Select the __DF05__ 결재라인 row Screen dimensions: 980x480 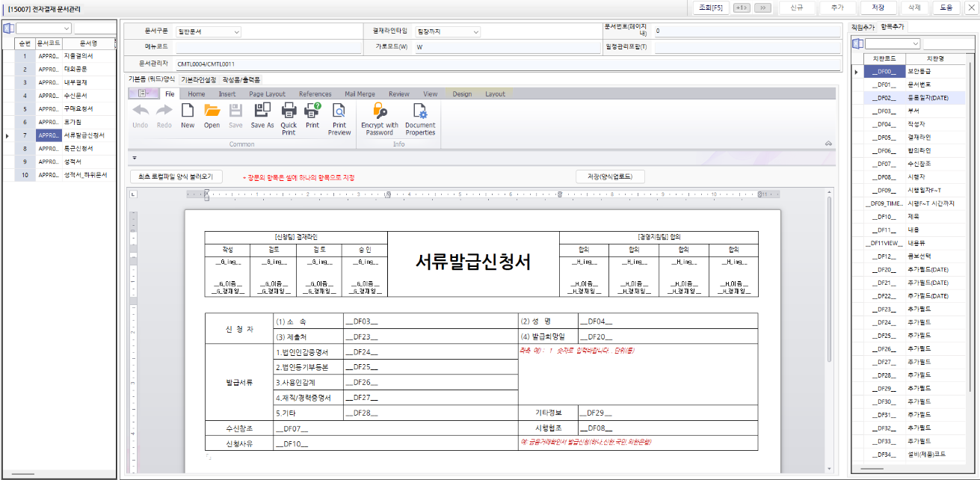[x=916, y=138]
